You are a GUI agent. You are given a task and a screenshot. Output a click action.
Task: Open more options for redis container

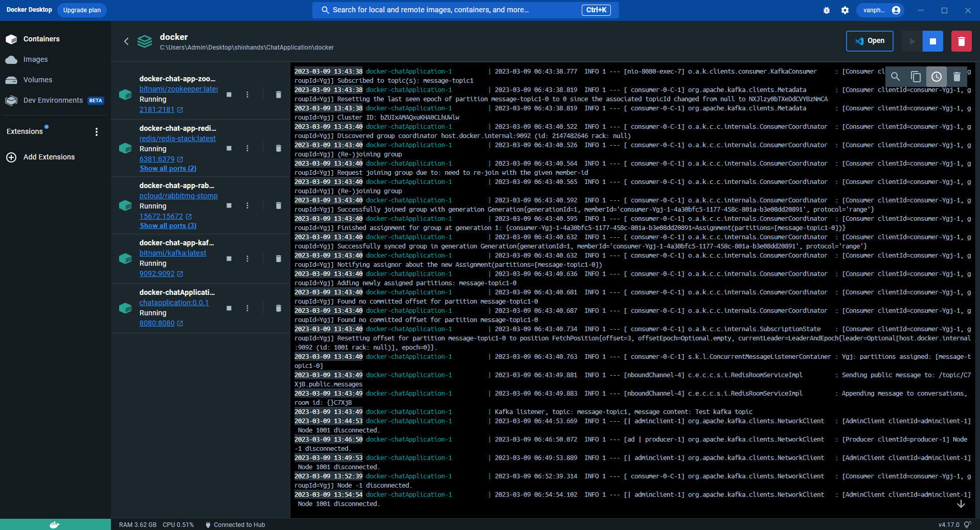click(247, 148)
